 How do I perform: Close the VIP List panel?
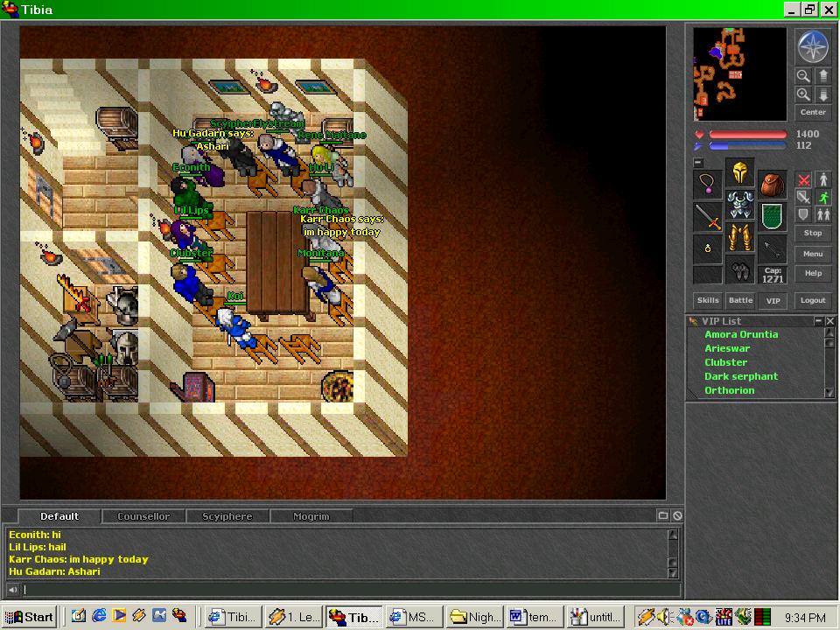tap(829, 321)
